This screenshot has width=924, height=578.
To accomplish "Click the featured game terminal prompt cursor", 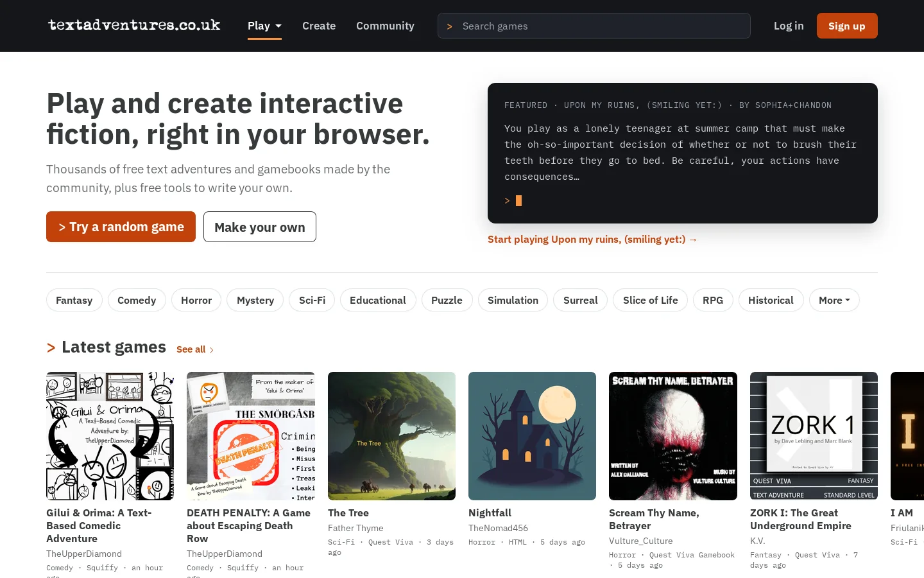I will [x=518, y=201].
